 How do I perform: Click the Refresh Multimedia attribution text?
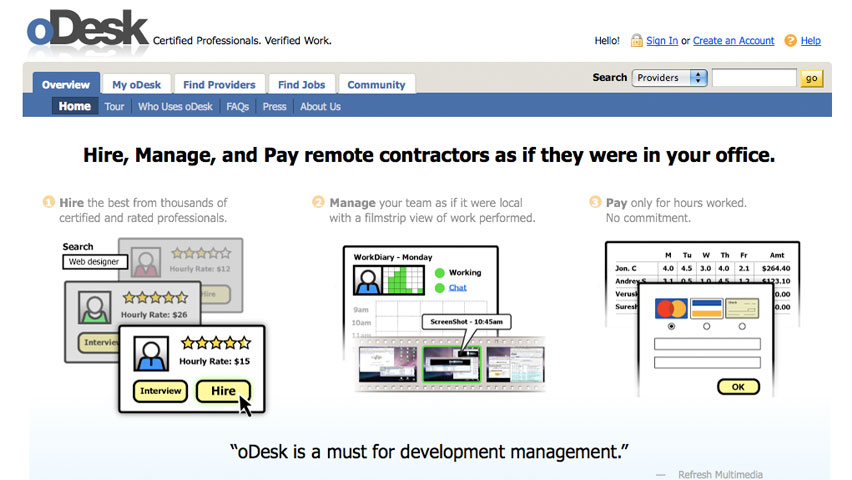coord(720,475)
